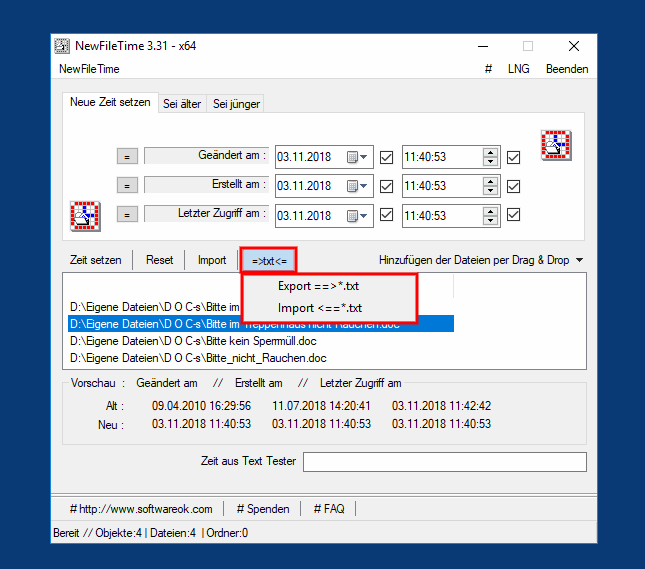Switch to the Sei jünger tab
This screenshot has width=645, height=569.
tap(236, 104)
